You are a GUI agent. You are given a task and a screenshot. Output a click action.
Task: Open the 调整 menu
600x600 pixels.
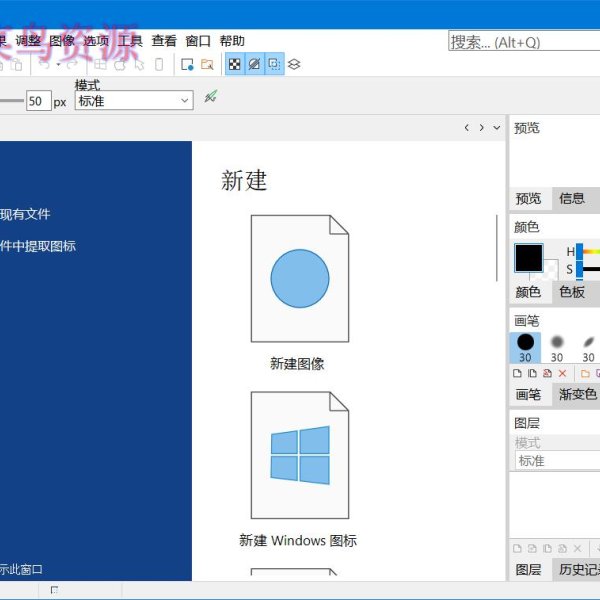tap(28, 41)
